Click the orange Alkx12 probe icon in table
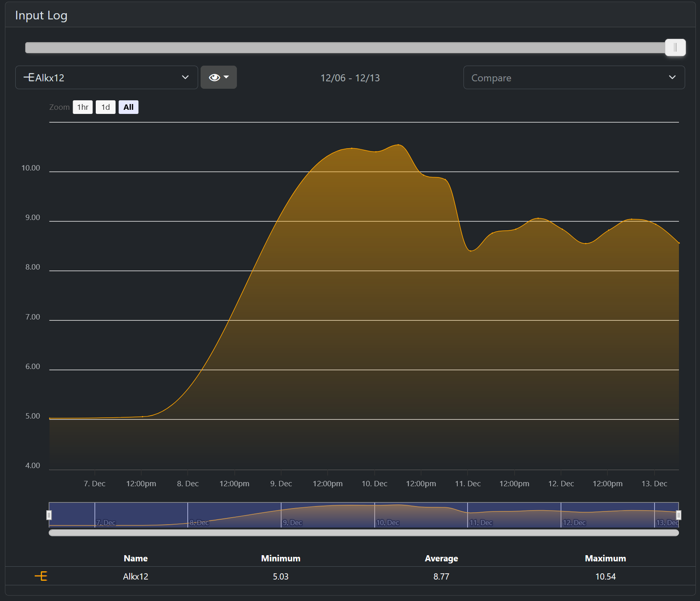Viewport: 700px width, 601px height. coord(41,576)
